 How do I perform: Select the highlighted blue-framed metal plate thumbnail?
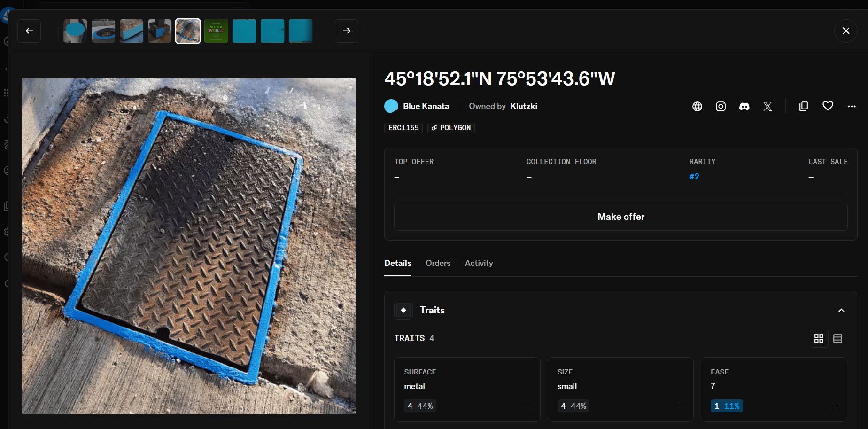188,31
